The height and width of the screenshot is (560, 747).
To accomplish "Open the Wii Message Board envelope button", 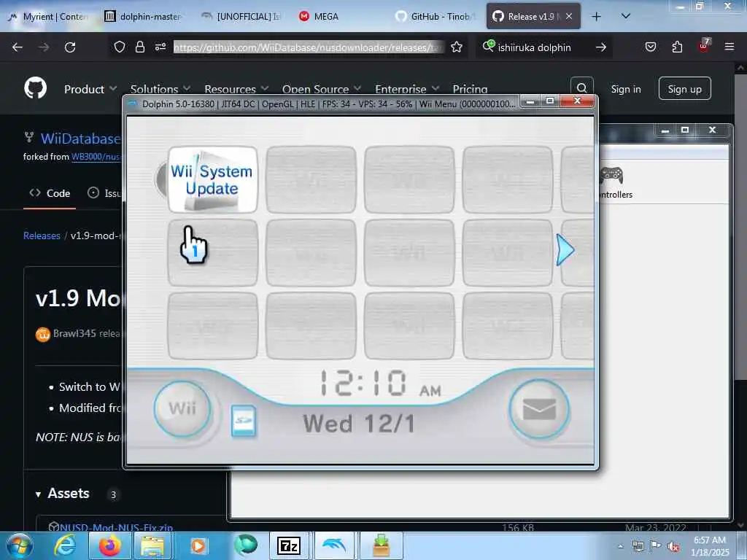I will coord(539,408).
